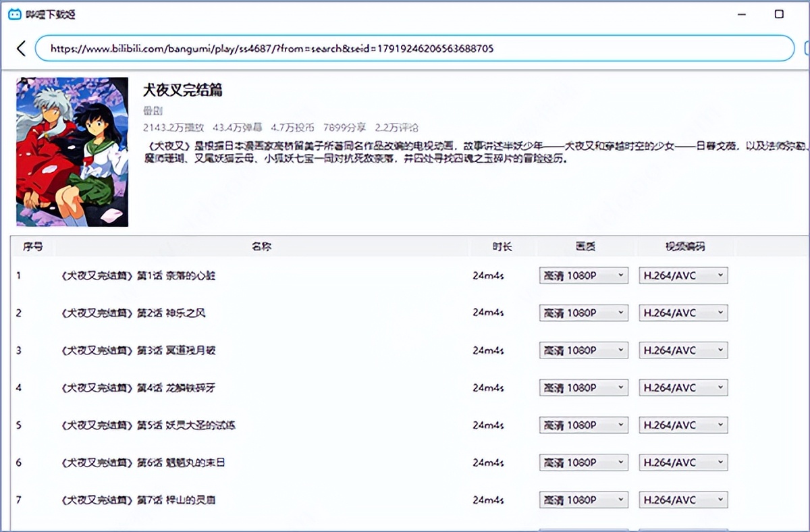Image resolution: width=810 pixels, height=532 pixels.
Task: Click the 名称 column header
Action: pyautogui.click(x=261, y=247)
